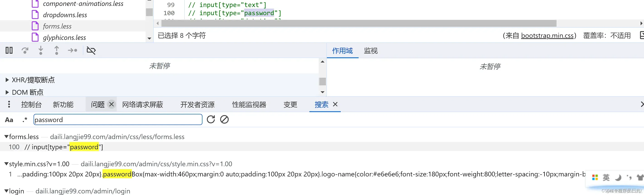Select forms.less in file tree
The width and height of the screenshot is (644, 195).
click(57, 26)
